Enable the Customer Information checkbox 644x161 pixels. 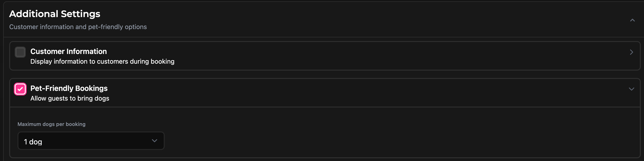[x=20, y=52]
